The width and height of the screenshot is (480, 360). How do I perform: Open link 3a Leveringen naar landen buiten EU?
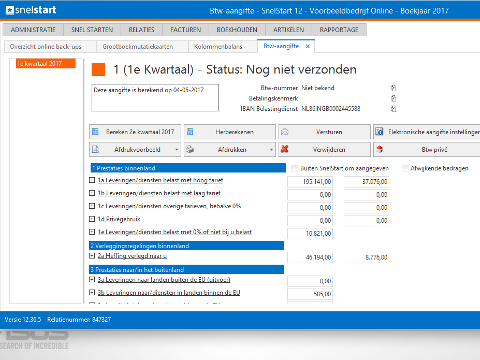point(164,279)
